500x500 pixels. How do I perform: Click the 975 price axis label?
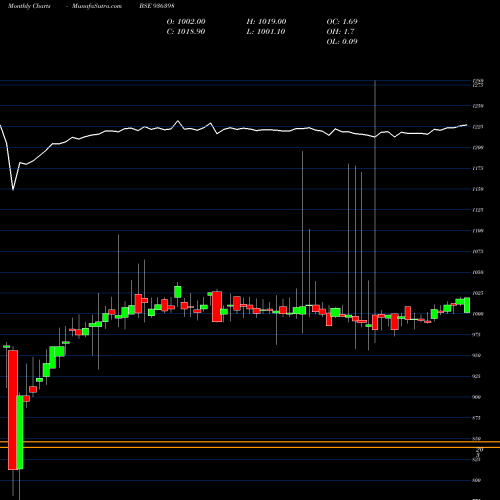(477, 335)
